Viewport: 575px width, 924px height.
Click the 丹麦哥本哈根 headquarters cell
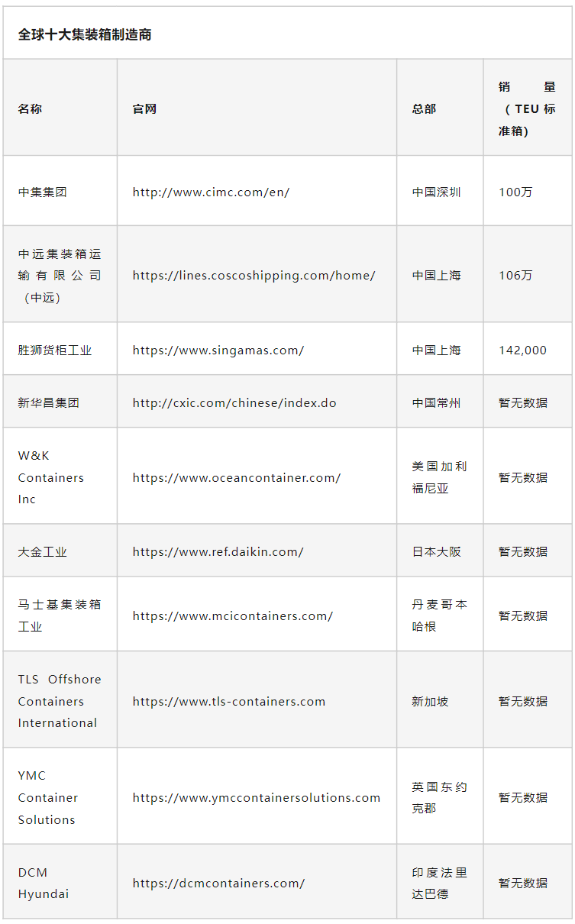click(x=440, y=615)
